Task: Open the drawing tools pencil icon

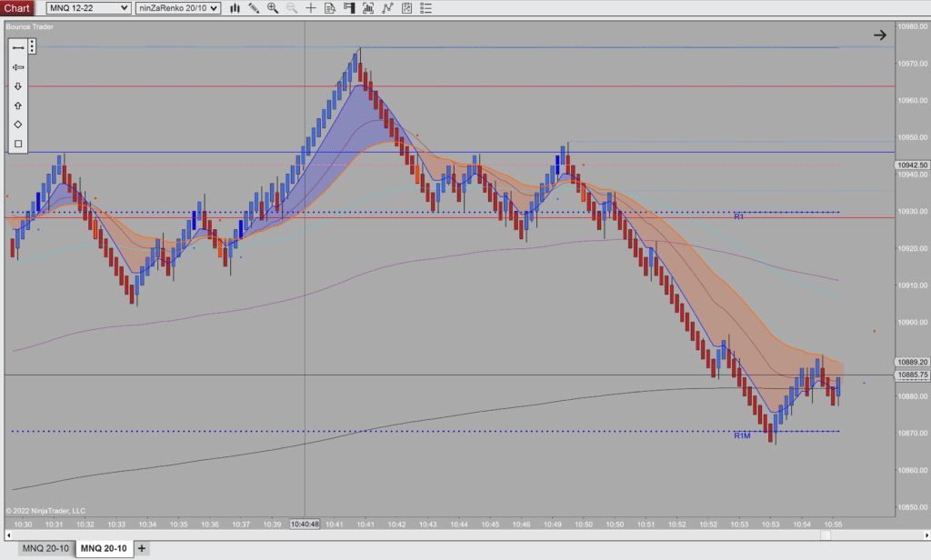Action: (x=255, y=8)
